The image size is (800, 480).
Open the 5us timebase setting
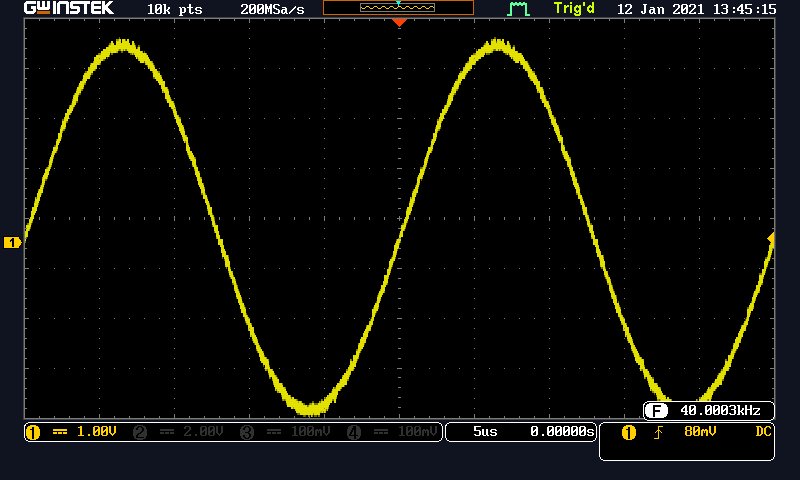[484, 433]
